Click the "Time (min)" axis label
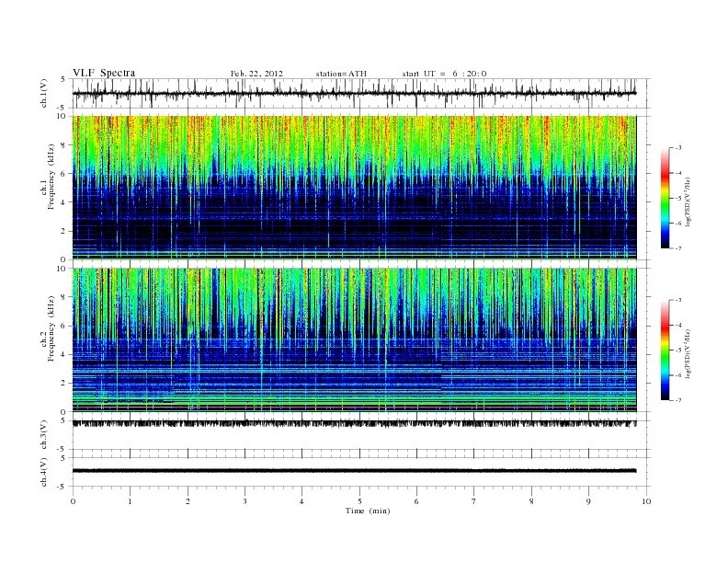728x563 pixels. click(x=368, y=511)
